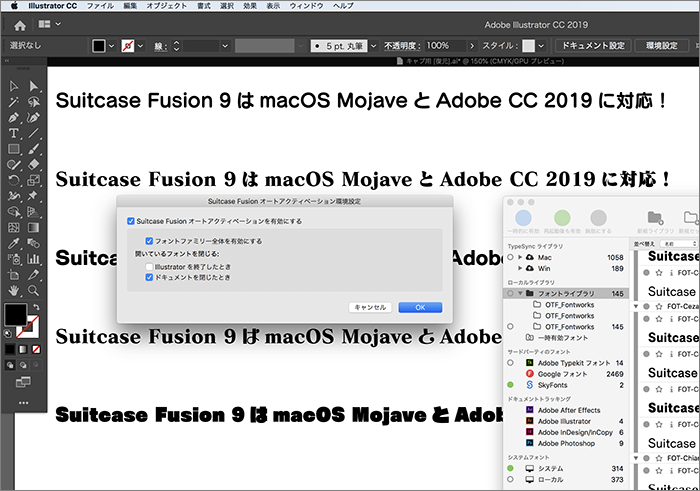This screenshot has height=491, width=700.
Task: Choose the Rectangle tool
Action: tap(14, 149)
